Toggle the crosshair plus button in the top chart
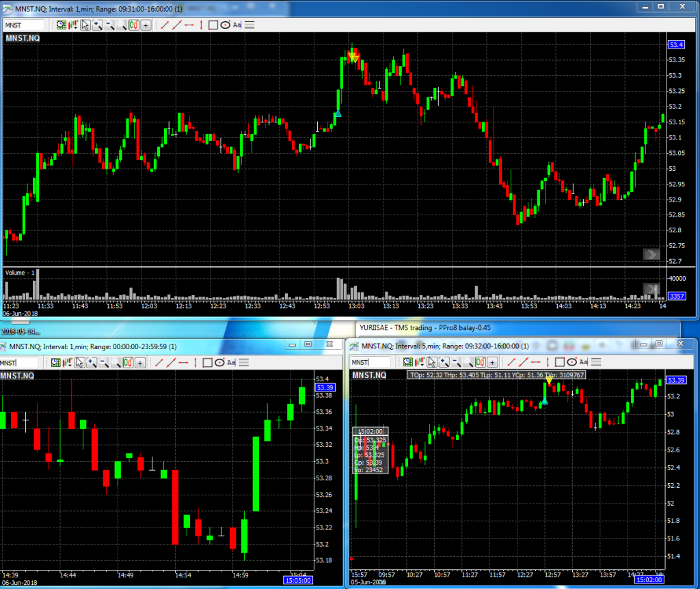 (x=146, y=25)
